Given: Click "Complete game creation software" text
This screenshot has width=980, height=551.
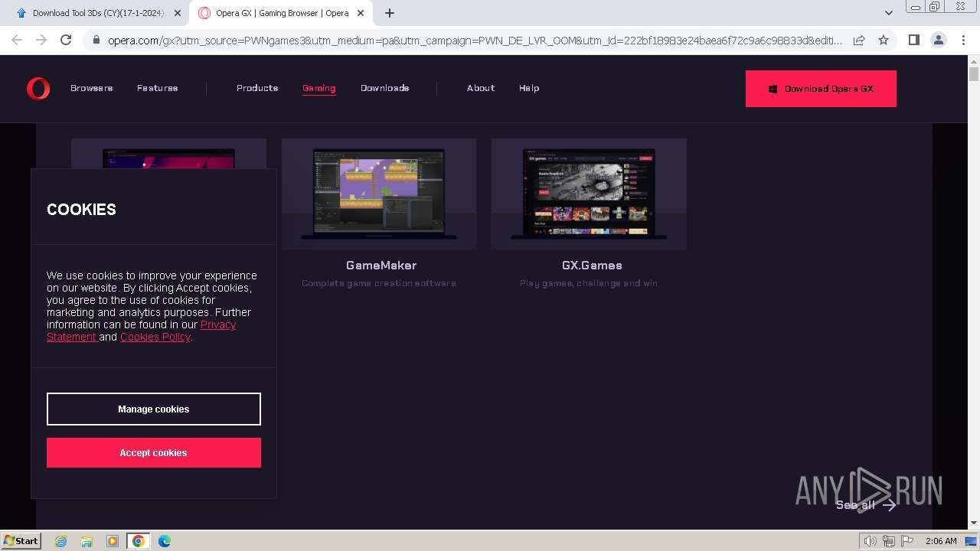Looking at the screenshot, I should 379,283.
